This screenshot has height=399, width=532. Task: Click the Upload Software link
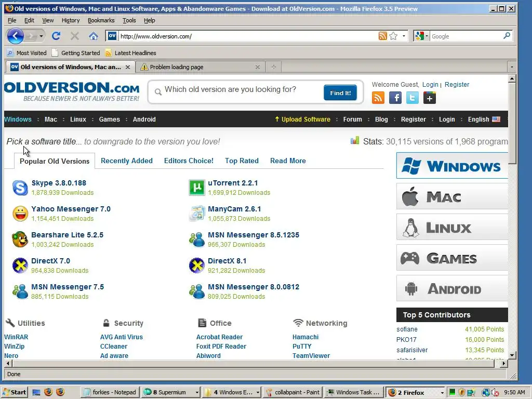pos(303,119)
